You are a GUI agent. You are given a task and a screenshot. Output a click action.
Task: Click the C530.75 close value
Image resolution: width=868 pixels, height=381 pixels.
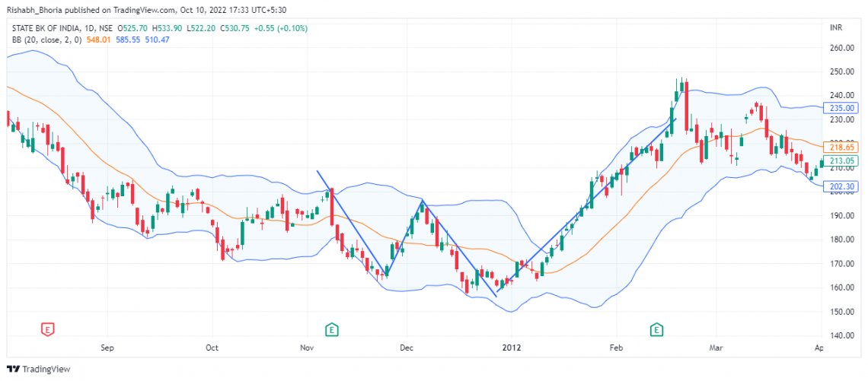(x=235, y=28)
